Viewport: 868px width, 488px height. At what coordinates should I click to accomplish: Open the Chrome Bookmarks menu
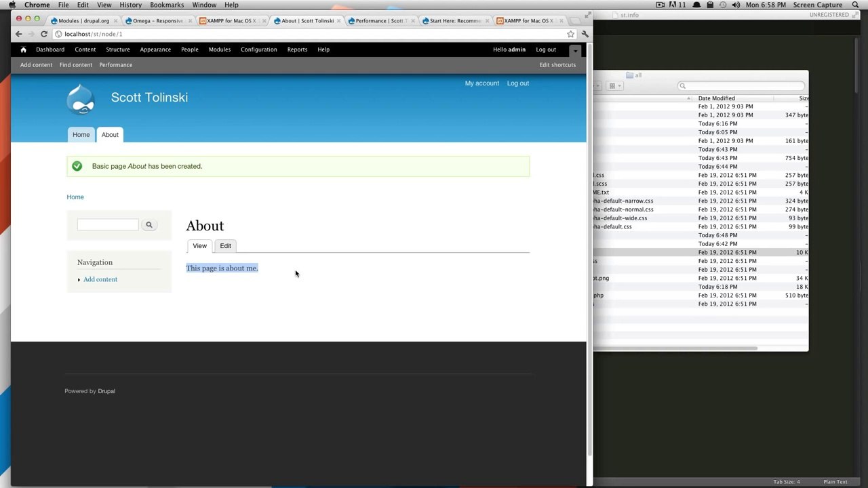coord(167,5)
